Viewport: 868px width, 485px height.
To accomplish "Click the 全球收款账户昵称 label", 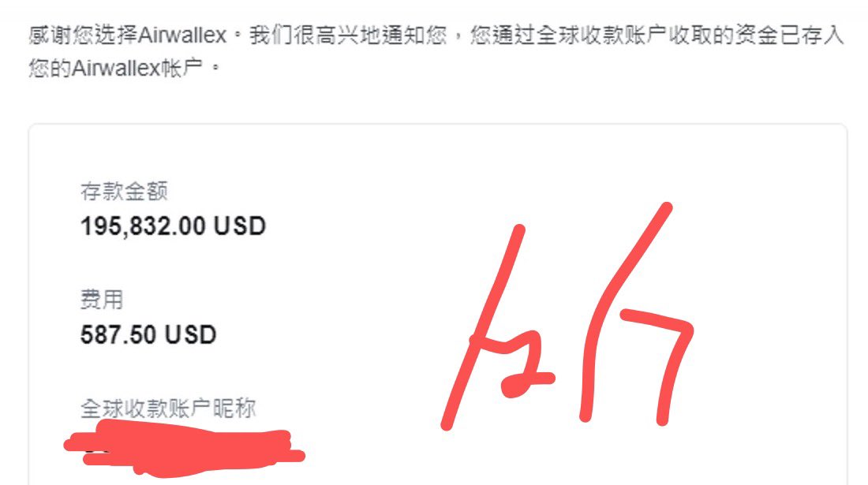I will click(168, 409).
